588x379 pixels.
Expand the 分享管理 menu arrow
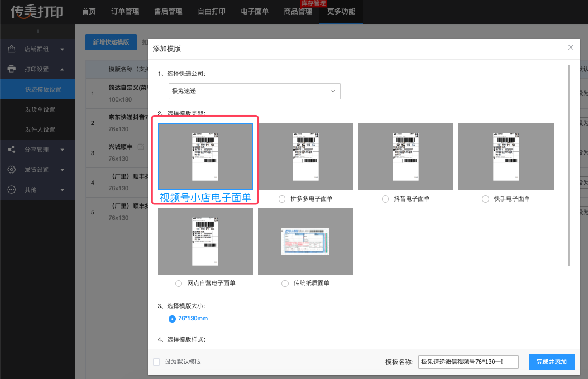point(62,150)
